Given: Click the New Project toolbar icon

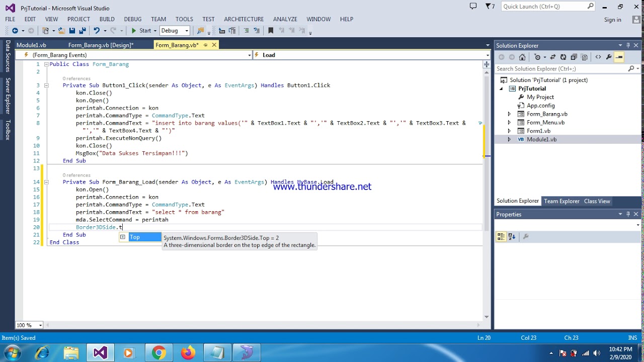Looking at the screenshot, I should 45,31.
